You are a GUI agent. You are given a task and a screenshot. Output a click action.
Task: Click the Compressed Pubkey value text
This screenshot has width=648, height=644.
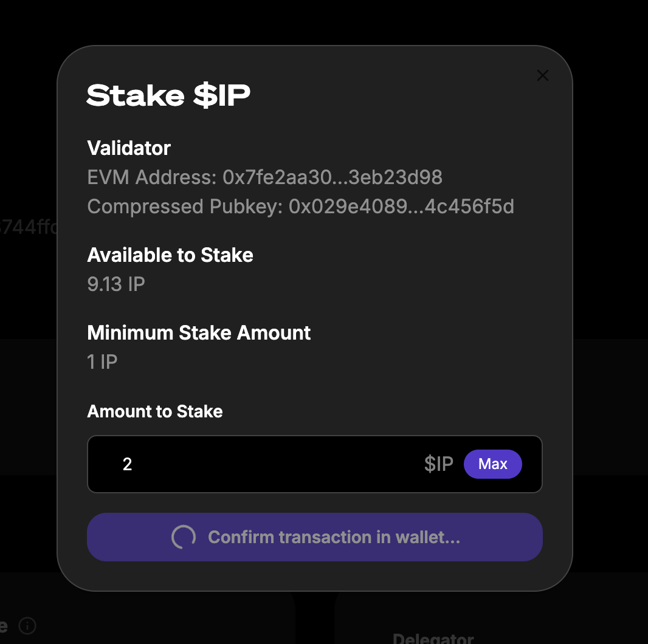point(401,207)
